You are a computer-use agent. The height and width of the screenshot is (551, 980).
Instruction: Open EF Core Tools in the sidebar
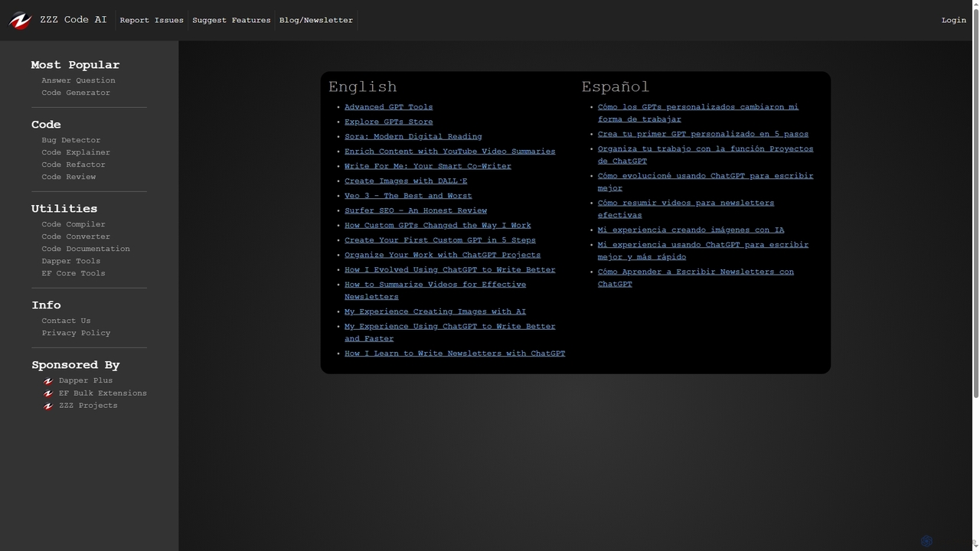(x=73, y=273)
